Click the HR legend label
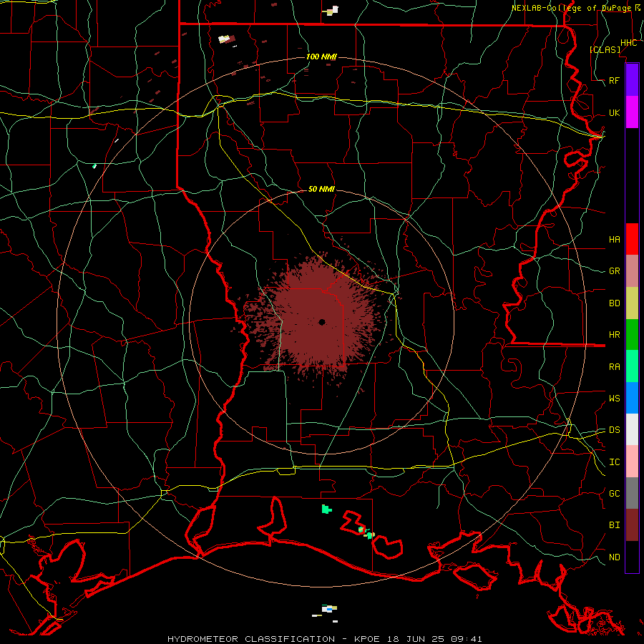 coord(614,335)
